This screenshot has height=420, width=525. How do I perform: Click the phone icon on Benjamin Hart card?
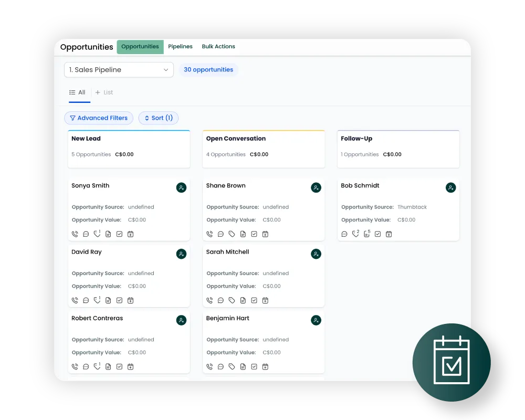209,367
